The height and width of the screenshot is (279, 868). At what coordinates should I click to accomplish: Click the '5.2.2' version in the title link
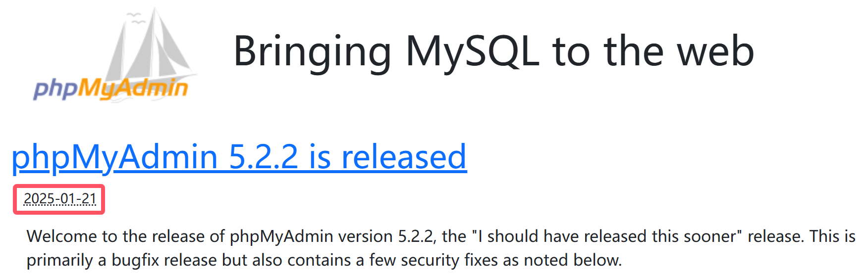click(x=264, y=157)
